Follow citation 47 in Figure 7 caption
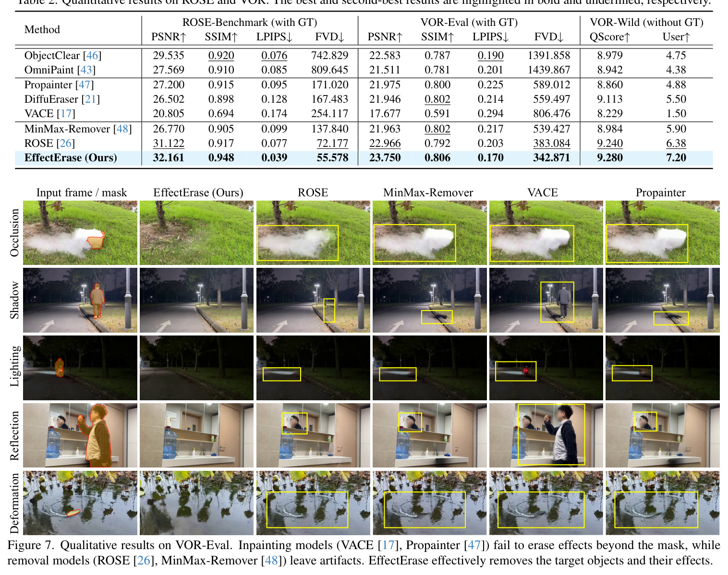728x575 pixels. tap(474, 545)
